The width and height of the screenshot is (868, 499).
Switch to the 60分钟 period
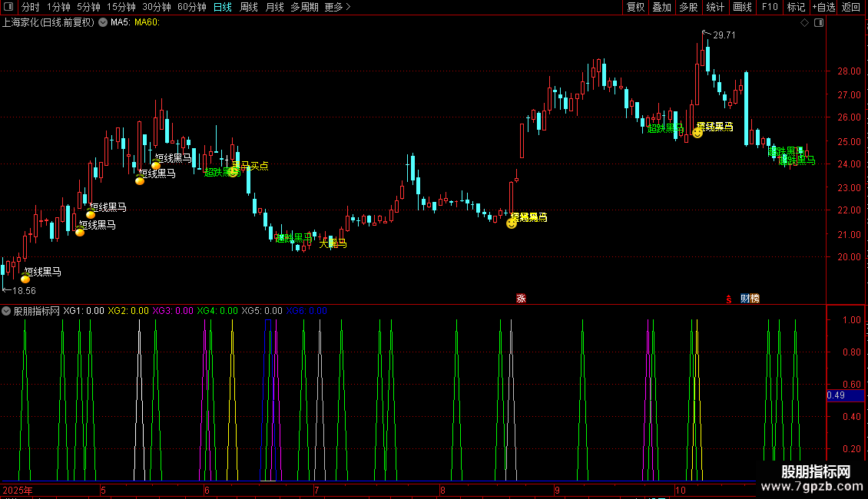coord(191,7)
